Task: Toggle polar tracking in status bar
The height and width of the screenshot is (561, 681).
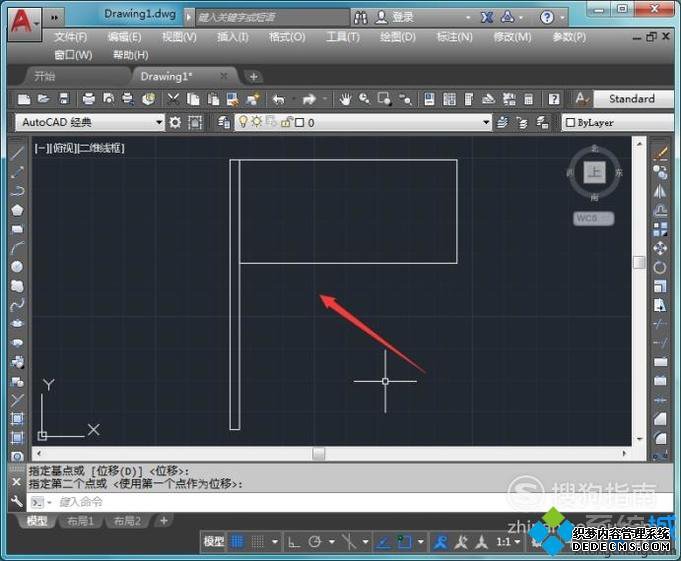Action: coord(314,542)
